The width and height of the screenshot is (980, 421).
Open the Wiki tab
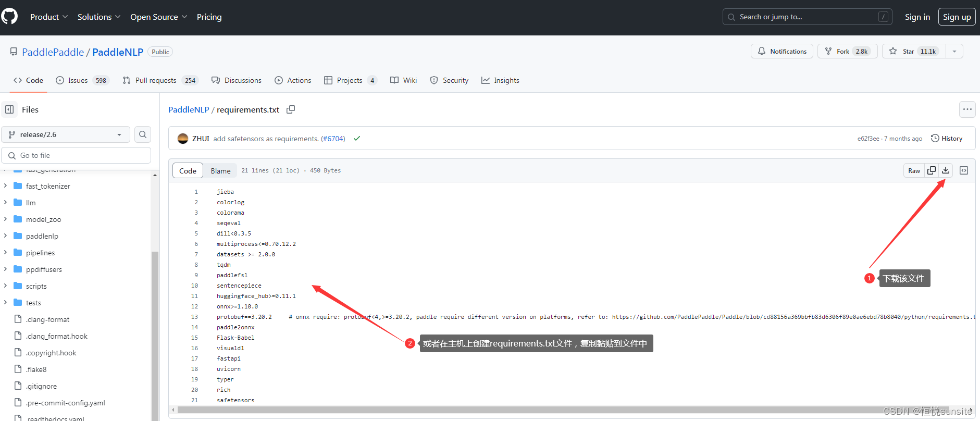[404, 80]
